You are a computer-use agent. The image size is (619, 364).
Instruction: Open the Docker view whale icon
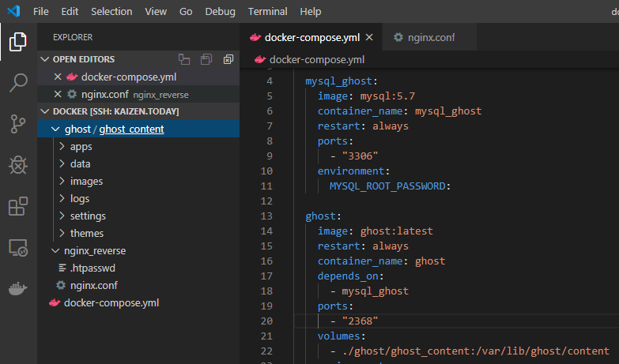click(18, 289)
